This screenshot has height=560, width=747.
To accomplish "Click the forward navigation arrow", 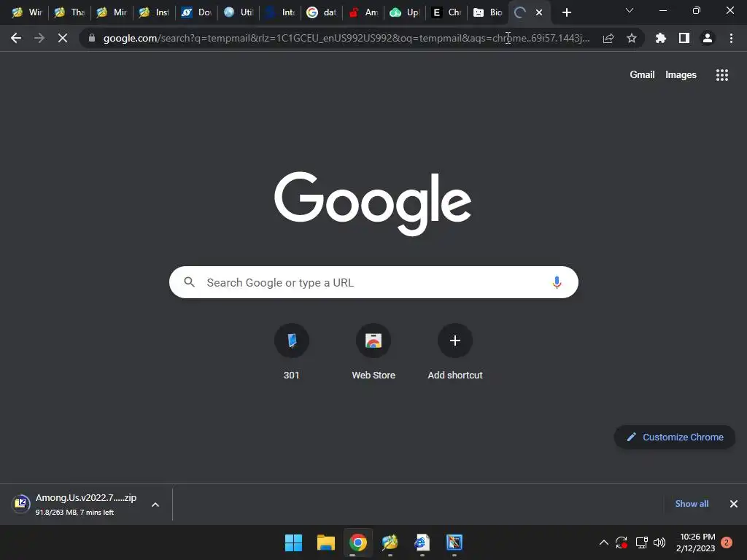I will pos(39,38).
